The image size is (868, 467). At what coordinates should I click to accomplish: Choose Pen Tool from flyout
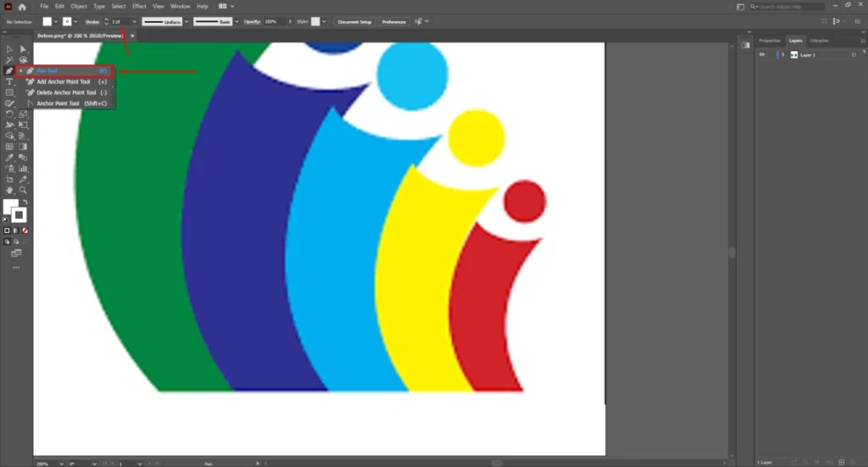[x=64, y=71]
